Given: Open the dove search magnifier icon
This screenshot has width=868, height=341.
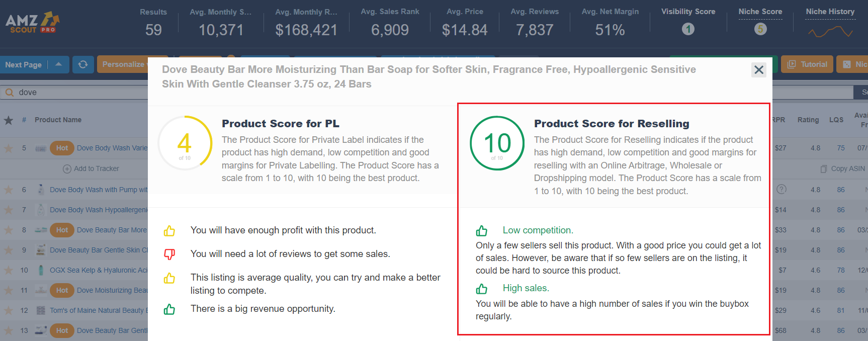Looking at the screenshot, I should pyautogui.click(x=9, y=92).
